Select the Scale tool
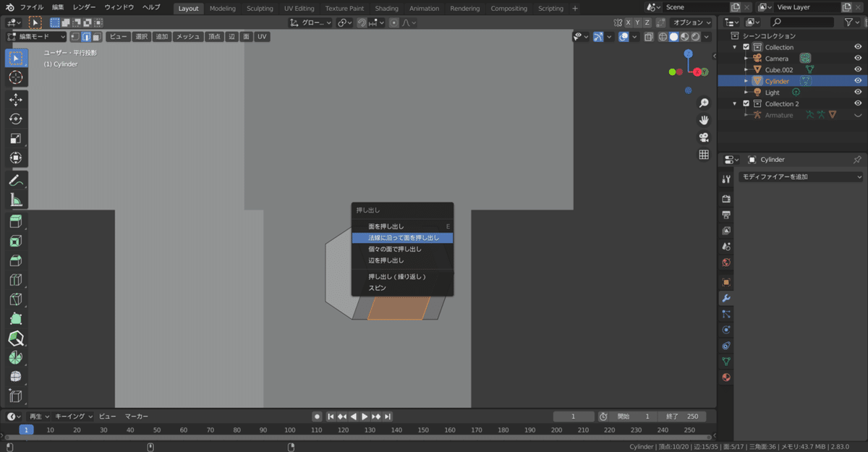Image resolution: width=868 pixels, height=452 pixels. pos(16,138)
